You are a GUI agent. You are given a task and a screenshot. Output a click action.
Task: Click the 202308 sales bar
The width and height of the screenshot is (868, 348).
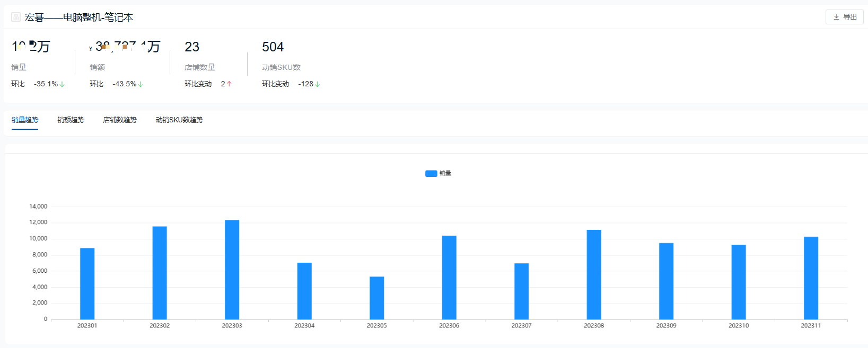click(594, 274)
